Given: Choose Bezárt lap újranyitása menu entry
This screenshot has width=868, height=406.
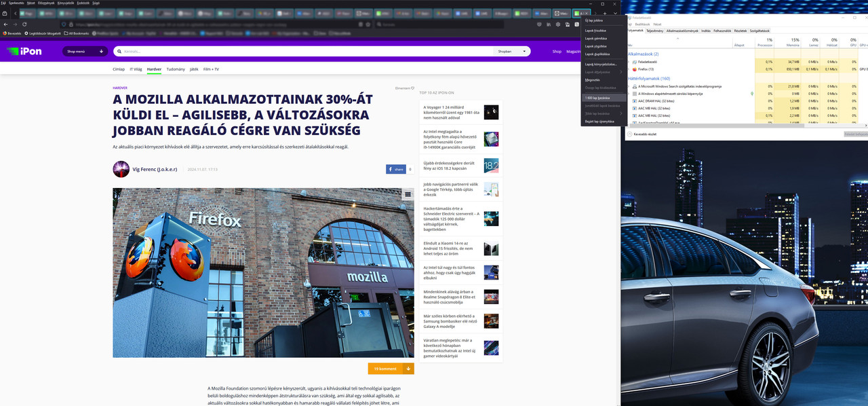Looking at the screenshot, I should 604,122.
